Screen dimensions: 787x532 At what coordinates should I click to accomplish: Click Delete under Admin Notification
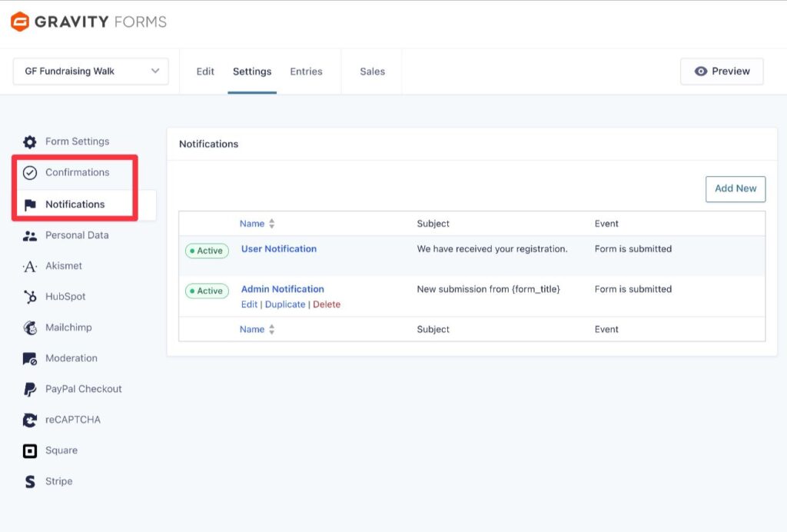click(327, 304)
